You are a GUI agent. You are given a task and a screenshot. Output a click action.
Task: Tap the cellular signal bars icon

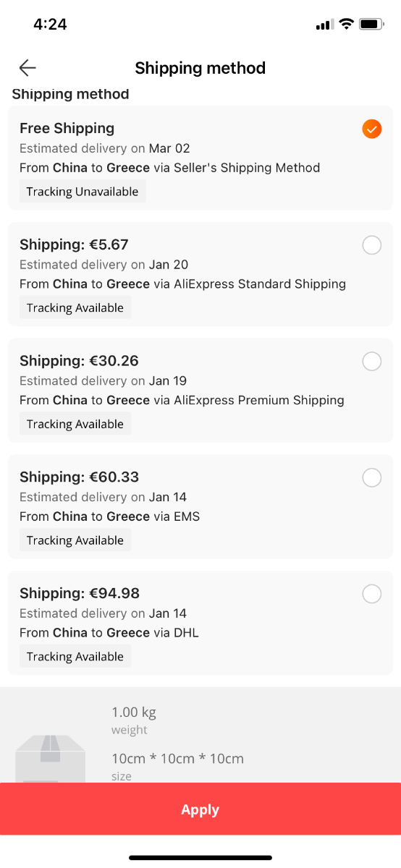pyautogui.click(x=324, y=25)
